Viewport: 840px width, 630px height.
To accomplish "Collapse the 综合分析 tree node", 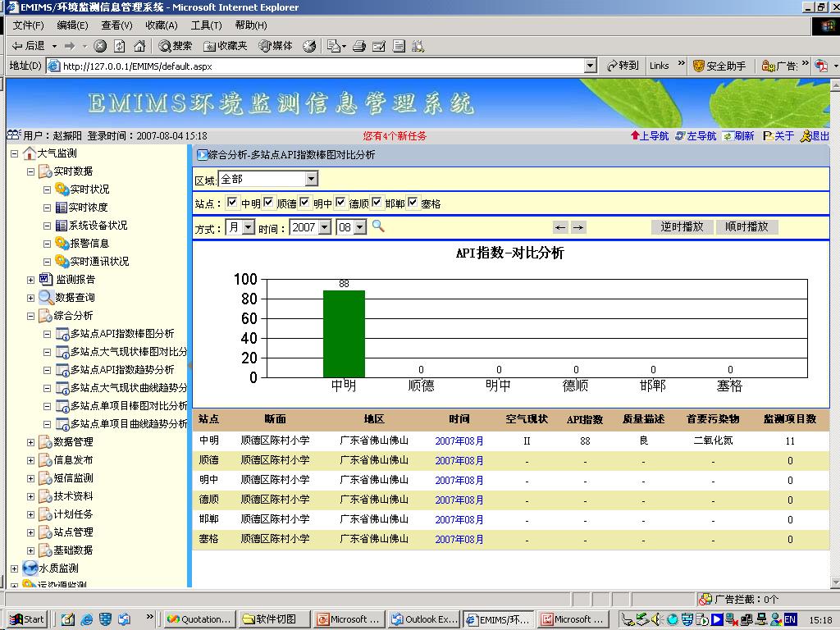I will click(30, 316).
